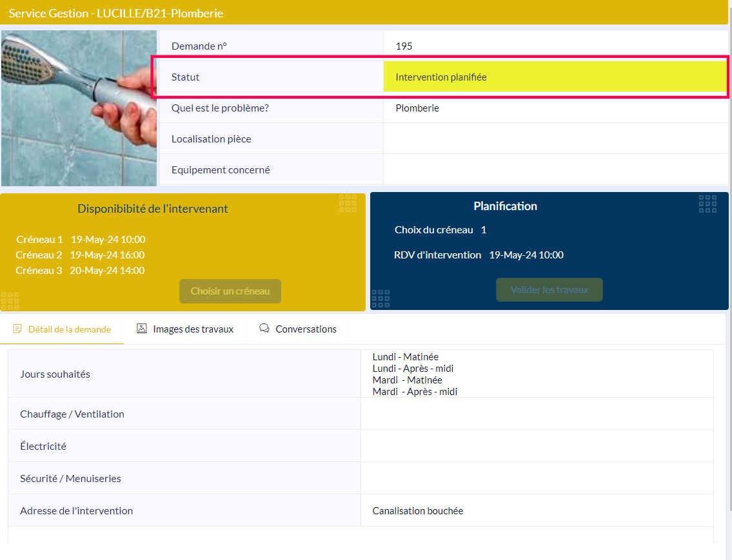This screenshot has height=560, width=732.
Task: Select Créneau 3 dated 20-May-24 14:00
Action: [80, 271]
